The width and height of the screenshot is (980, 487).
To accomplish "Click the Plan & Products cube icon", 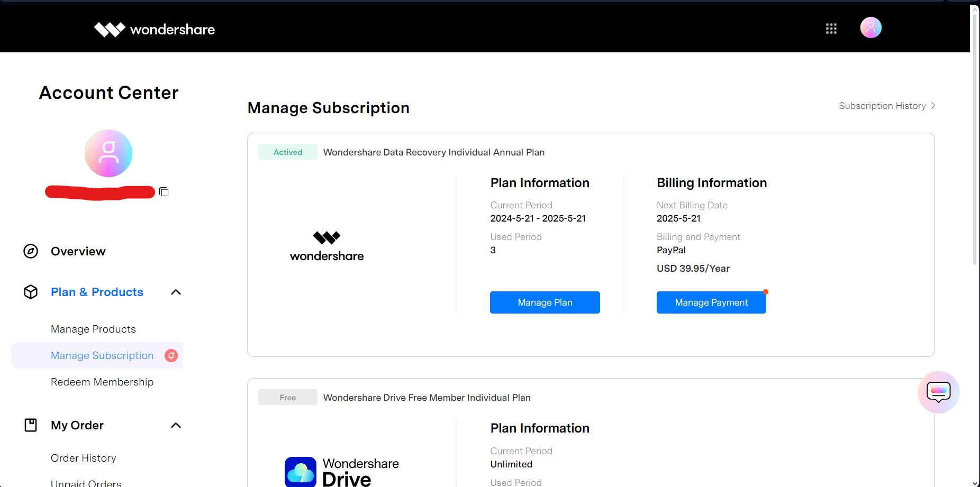I will [31, 292].
